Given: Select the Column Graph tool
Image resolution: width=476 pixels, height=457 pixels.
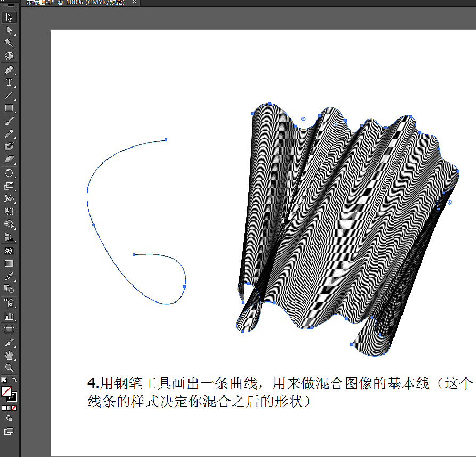Looking at the screenshot, I should 9,316.
